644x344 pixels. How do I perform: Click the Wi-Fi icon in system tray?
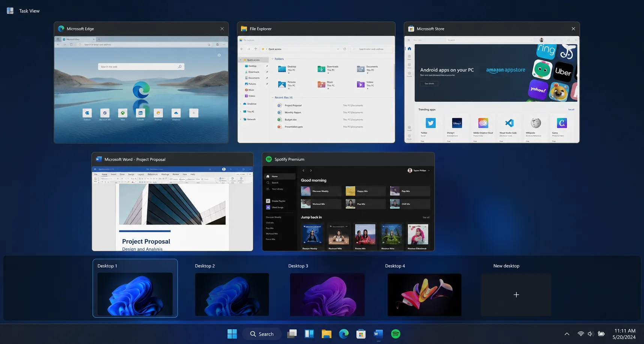pos(581,334)
